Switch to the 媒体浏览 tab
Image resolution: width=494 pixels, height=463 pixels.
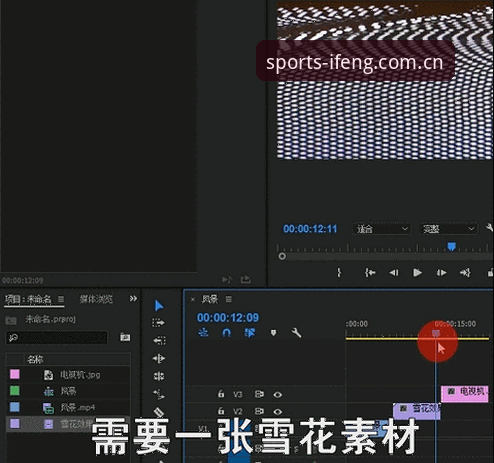pyautogui.click(x=96, y=299)
